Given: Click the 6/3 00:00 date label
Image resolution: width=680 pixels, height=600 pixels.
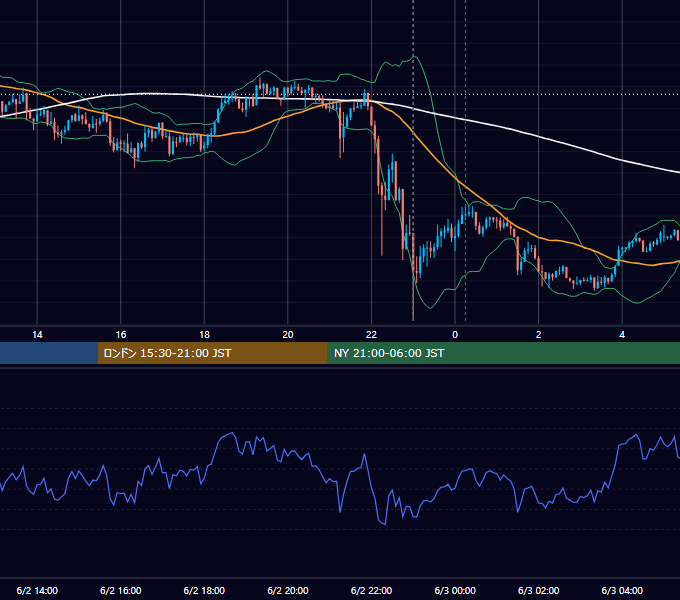Looking at the screenshot, I should [x=455, y=590].
